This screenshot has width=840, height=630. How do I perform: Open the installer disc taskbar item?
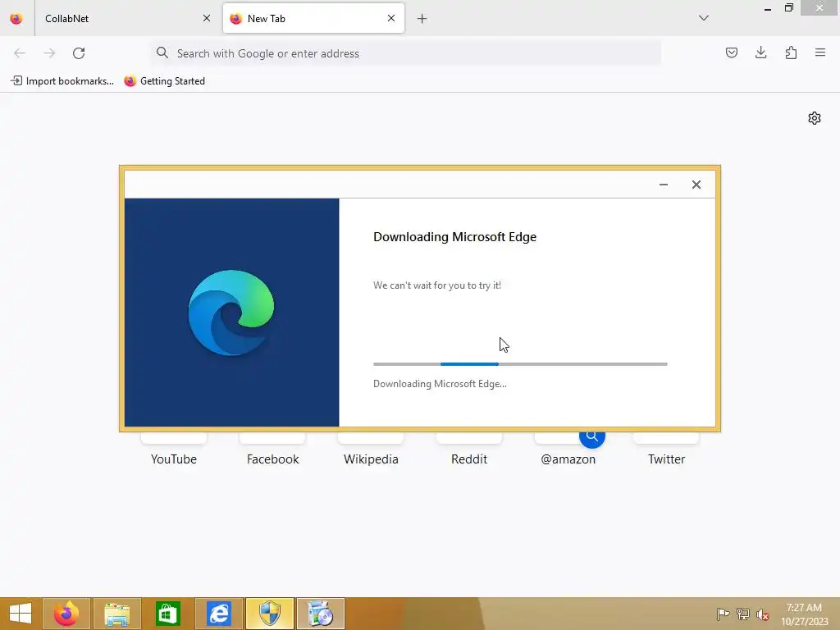pyautogui.click(x=321, y=614)
